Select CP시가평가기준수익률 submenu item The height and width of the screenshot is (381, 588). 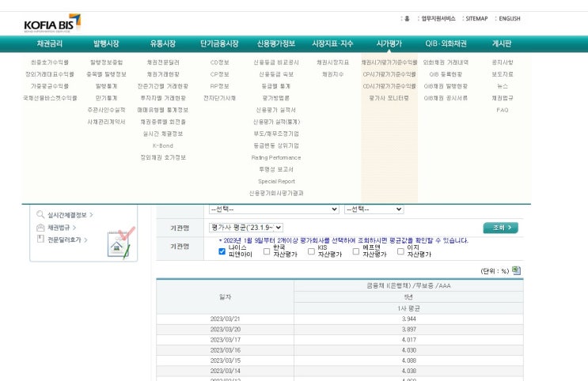pyautogui.click(x=389, y=74)
